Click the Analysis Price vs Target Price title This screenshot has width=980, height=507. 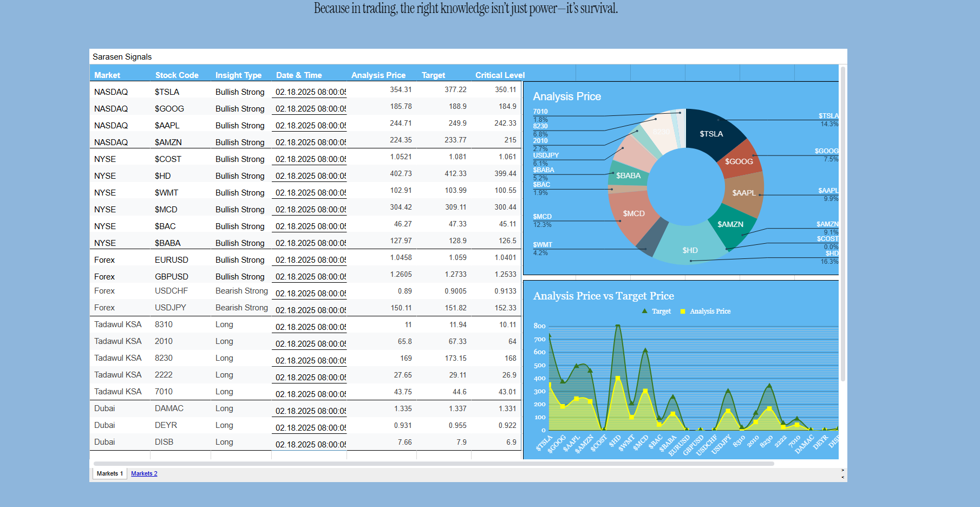click(x=604, y=296)
